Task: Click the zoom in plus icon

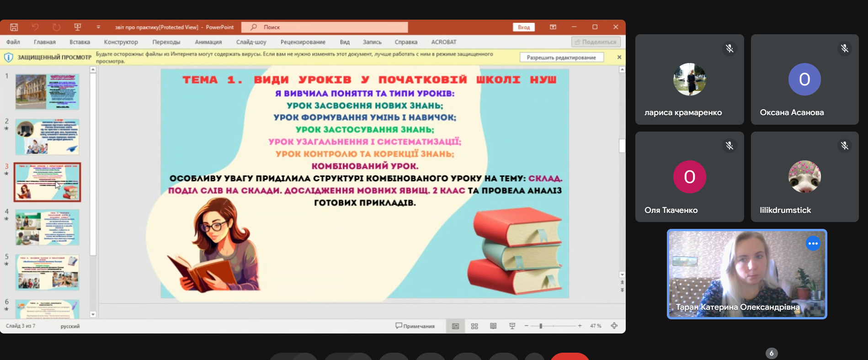Action: 580,326
